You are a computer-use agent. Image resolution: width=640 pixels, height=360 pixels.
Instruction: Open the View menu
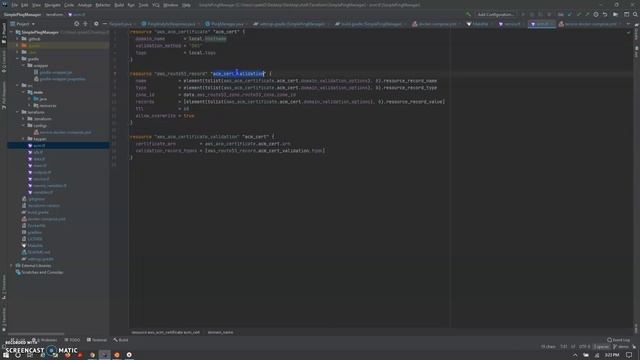click(36, 5)
